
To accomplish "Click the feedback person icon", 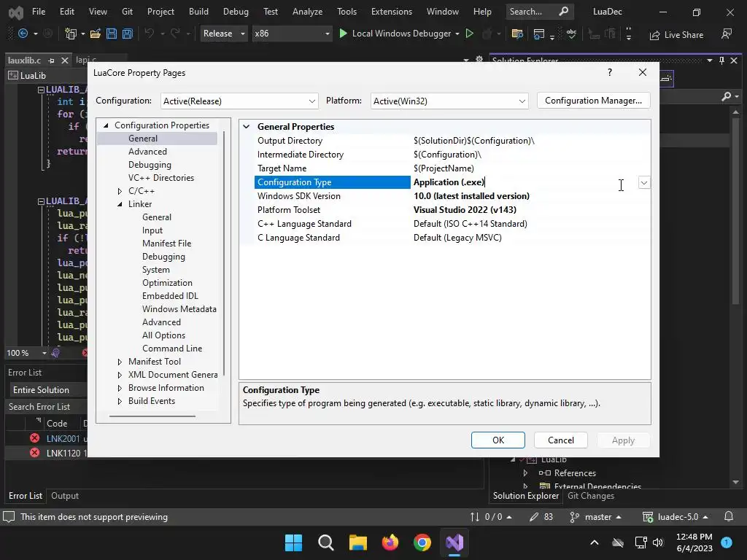I will tap(726, 34).
